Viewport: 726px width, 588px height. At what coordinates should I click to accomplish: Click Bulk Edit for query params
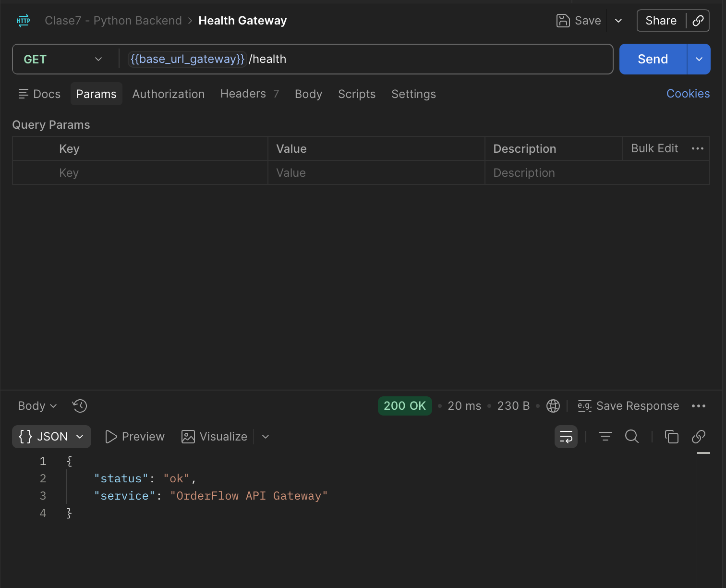(654, 148)
